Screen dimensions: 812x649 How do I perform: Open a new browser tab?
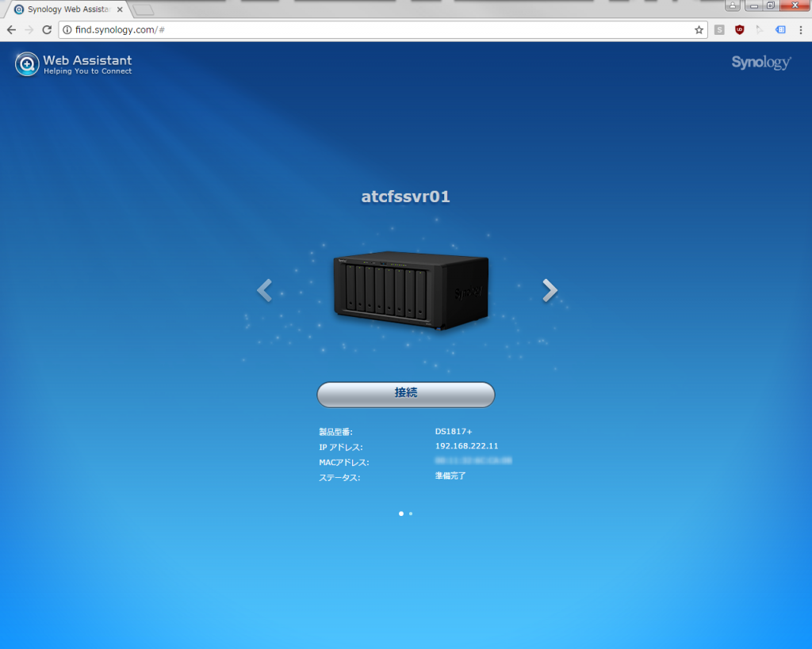pyautogui.click(x=143, y=10)
